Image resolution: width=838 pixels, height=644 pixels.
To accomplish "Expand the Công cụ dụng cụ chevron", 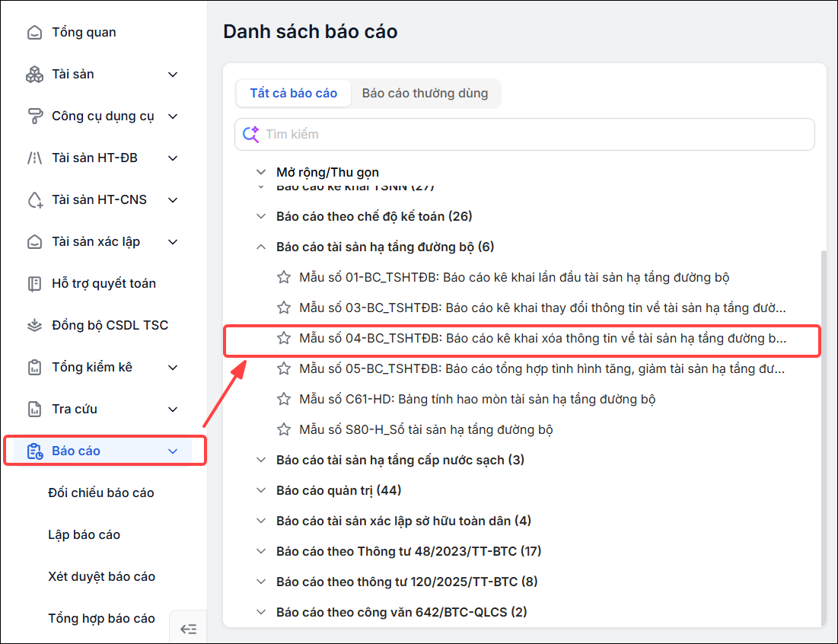I will pos(173,116).
